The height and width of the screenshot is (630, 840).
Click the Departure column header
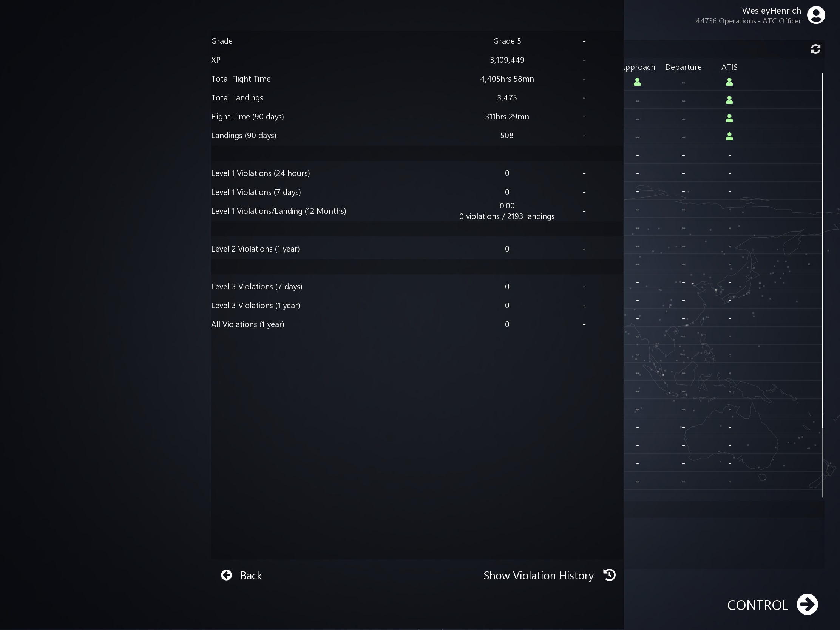[683, 67]
